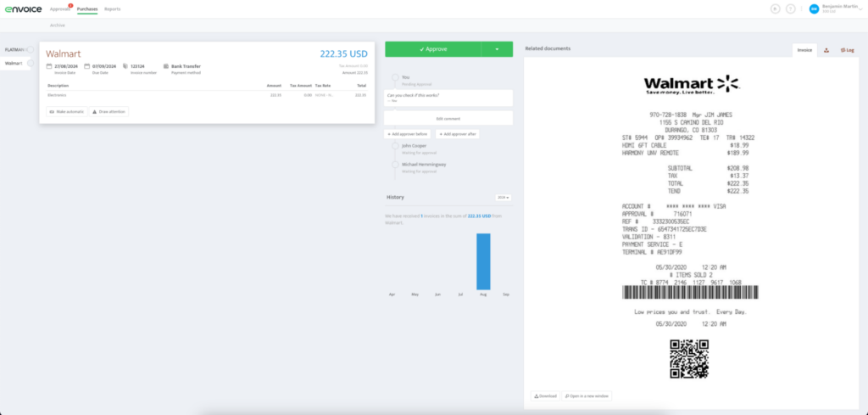Toggle the circle next to FLATMAN

tap(30, 49)
